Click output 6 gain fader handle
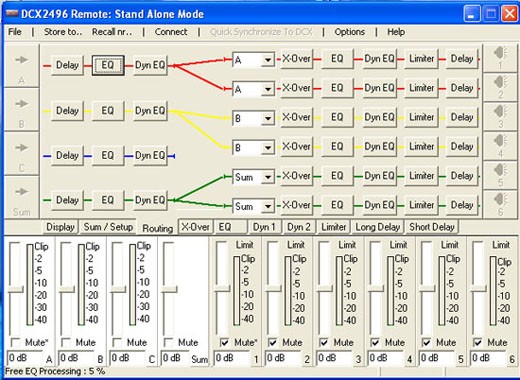This screenshot has width=520, height=380. coord(479,289)
